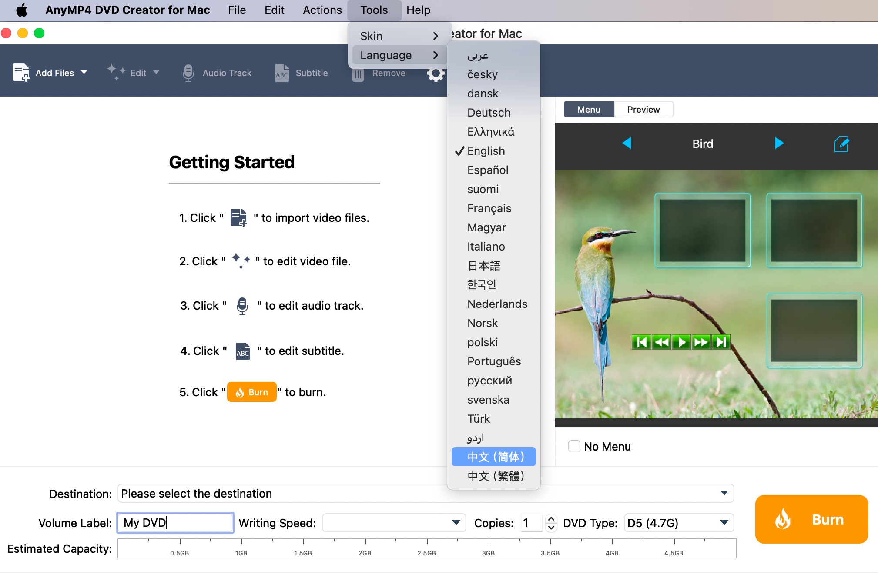The height and width of the screenshot is (588, 878).
Task: Click the Subtitle ABC icon
Action: [x=282, y=73]
